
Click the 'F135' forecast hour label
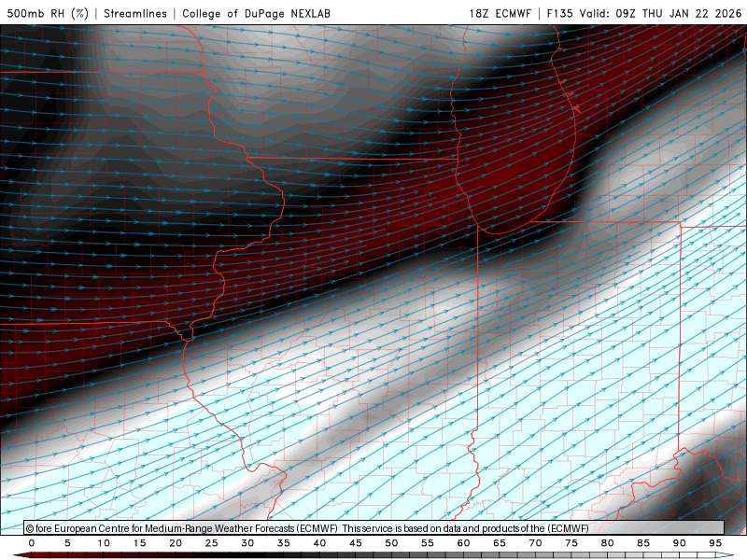coord(559,13)
